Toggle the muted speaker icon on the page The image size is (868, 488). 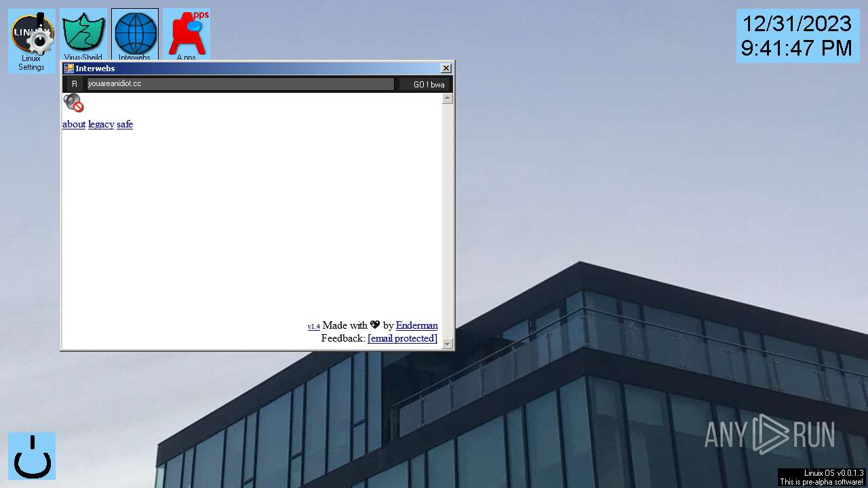73,103
